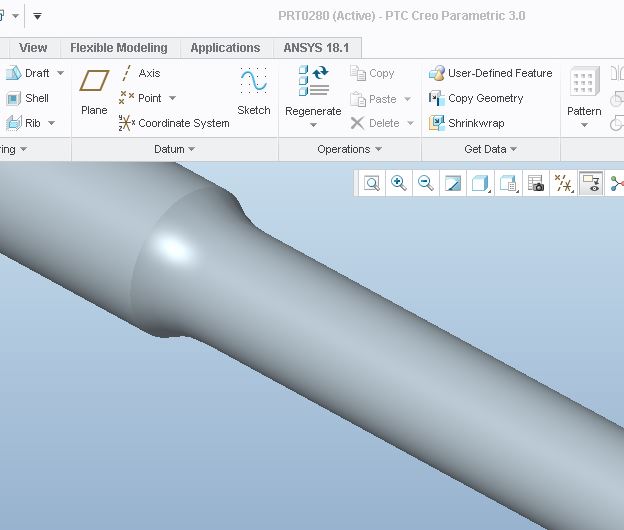Open the Flexible Modeling tab
The height and width of the screenshot is (530, 624).
119,48
